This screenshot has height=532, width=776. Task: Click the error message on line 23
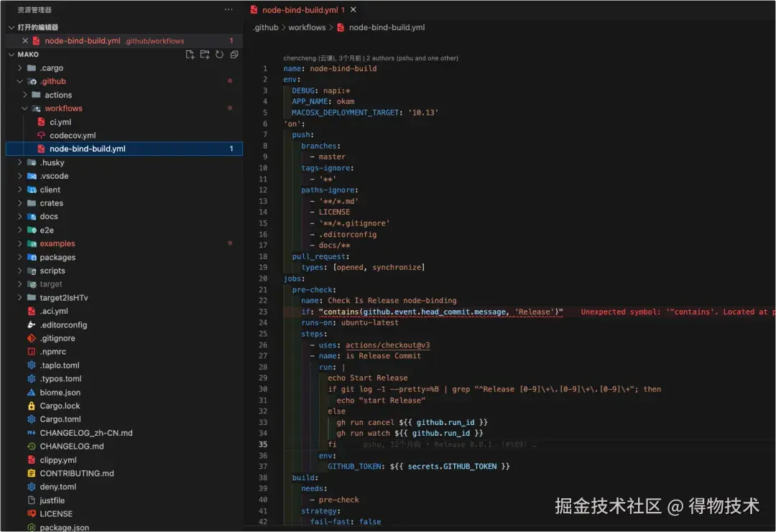(678, 312)
